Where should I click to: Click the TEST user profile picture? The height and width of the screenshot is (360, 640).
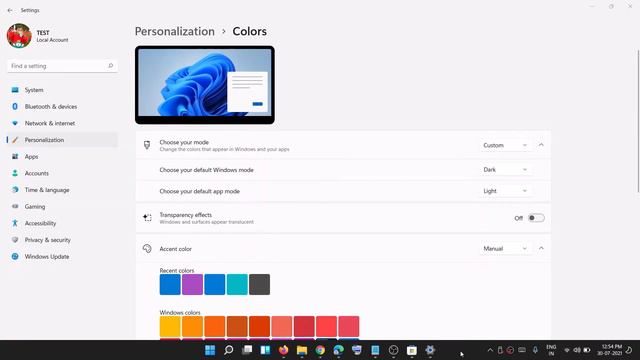[19, 36]
